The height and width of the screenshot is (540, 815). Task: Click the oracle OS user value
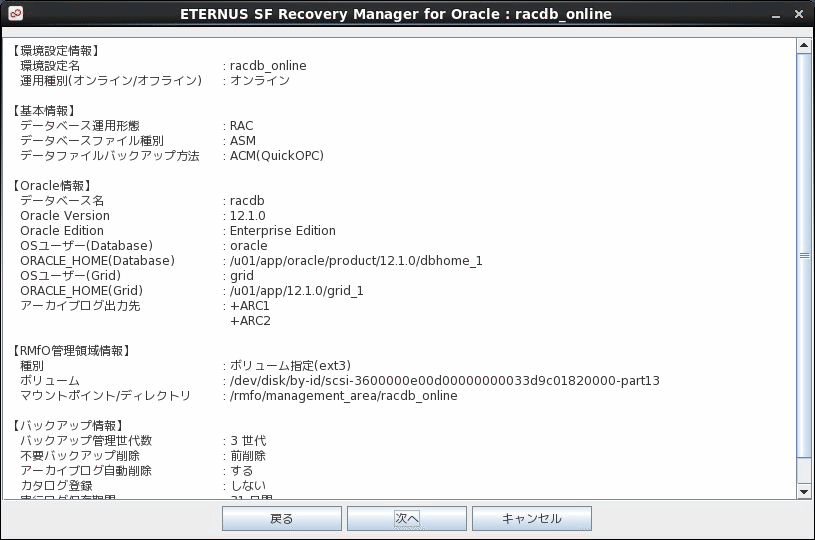pos(249,246)
